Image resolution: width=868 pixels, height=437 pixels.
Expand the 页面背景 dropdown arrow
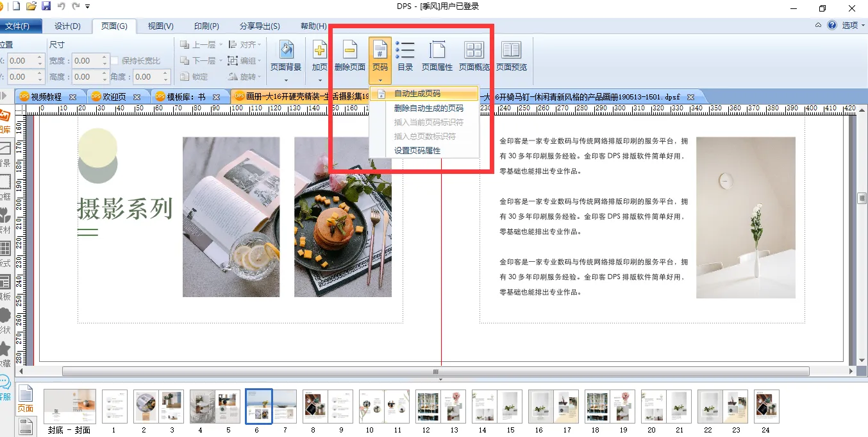pyautogui.click(x=286, y=81)
